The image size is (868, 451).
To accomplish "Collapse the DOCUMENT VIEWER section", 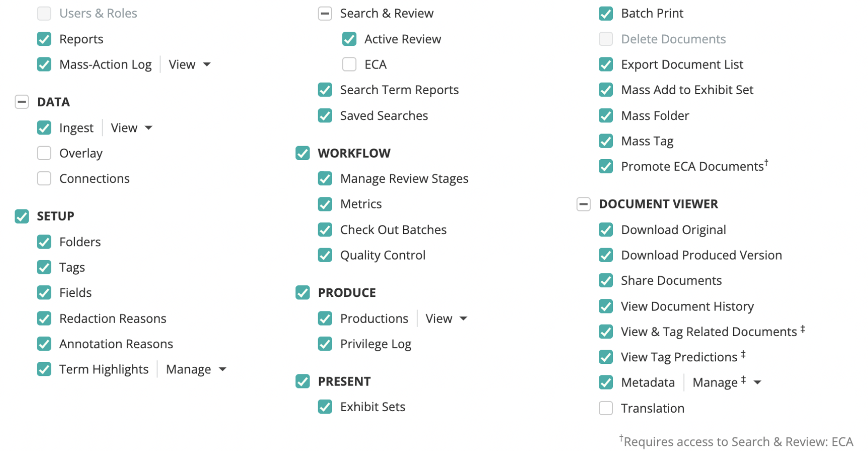I will (583, 204).
